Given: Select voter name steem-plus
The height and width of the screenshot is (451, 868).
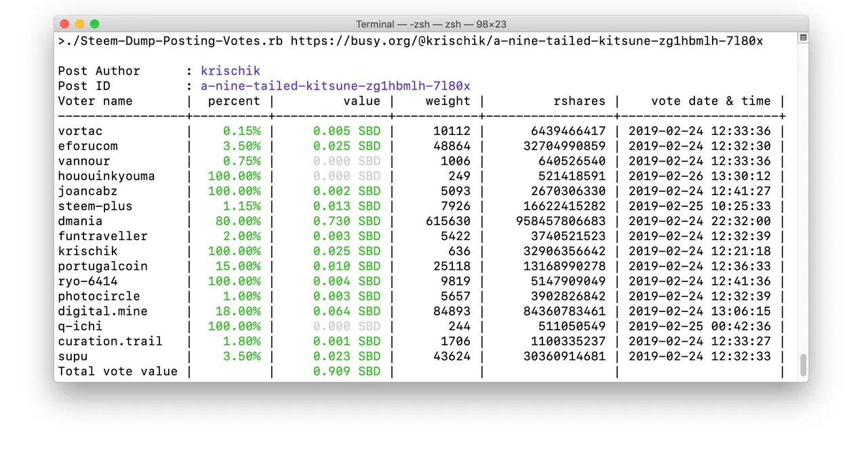Looking at the screenshot, I should 95,206.
